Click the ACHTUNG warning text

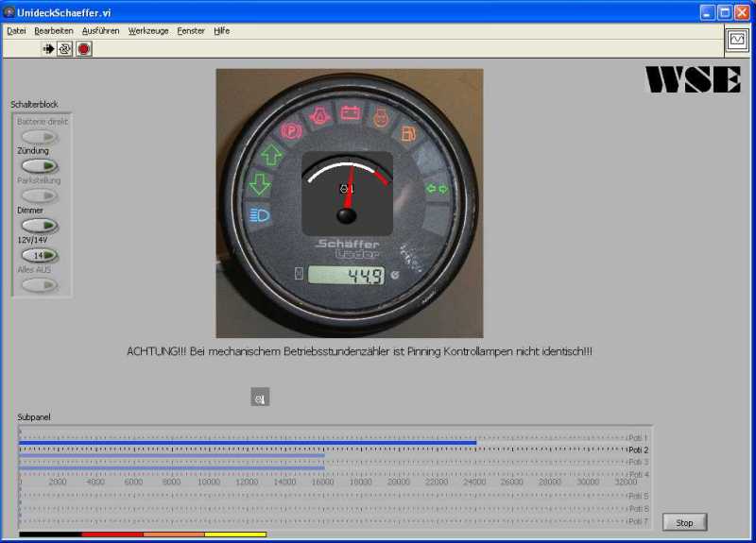click(359, 351)
